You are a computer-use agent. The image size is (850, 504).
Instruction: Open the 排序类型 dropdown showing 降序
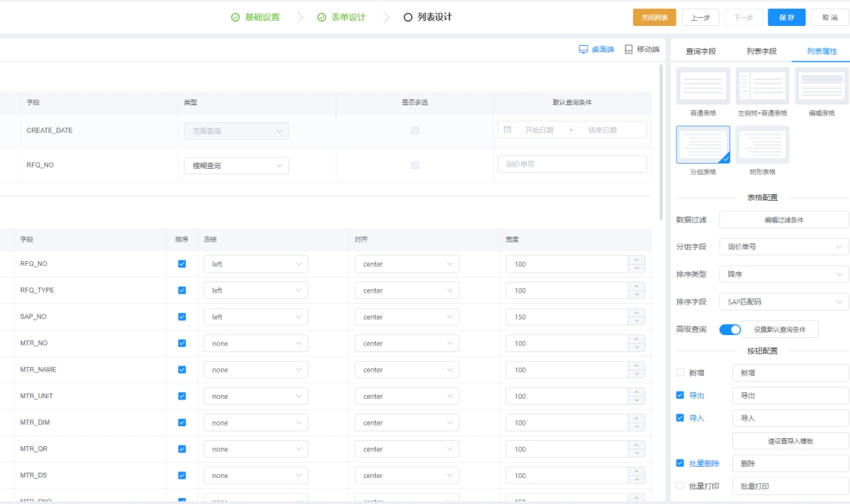[x=783, y=274]
